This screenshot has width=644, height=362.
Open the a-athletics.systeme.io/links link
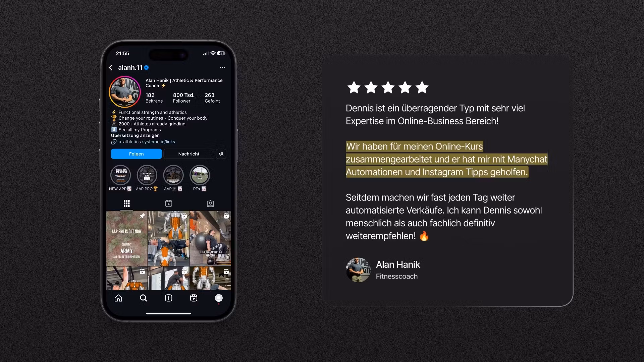tap(147, 142)
